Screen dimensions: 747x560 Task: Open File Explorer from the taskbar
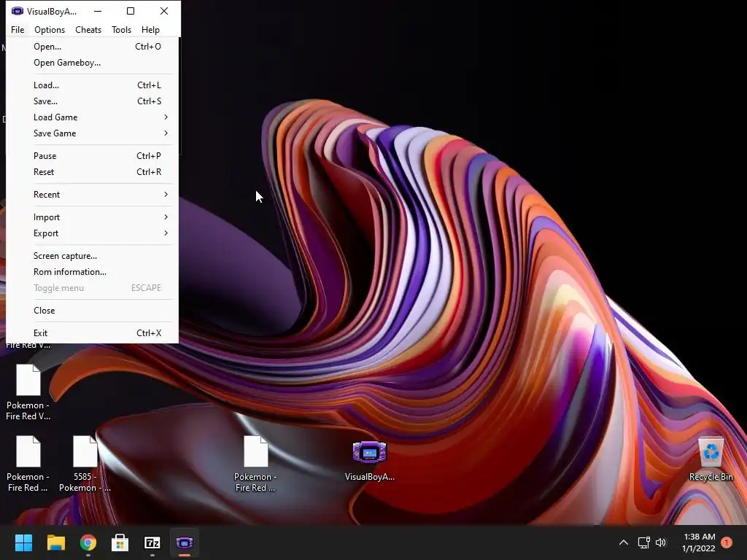pyautogui.click(x=55, y=542)
